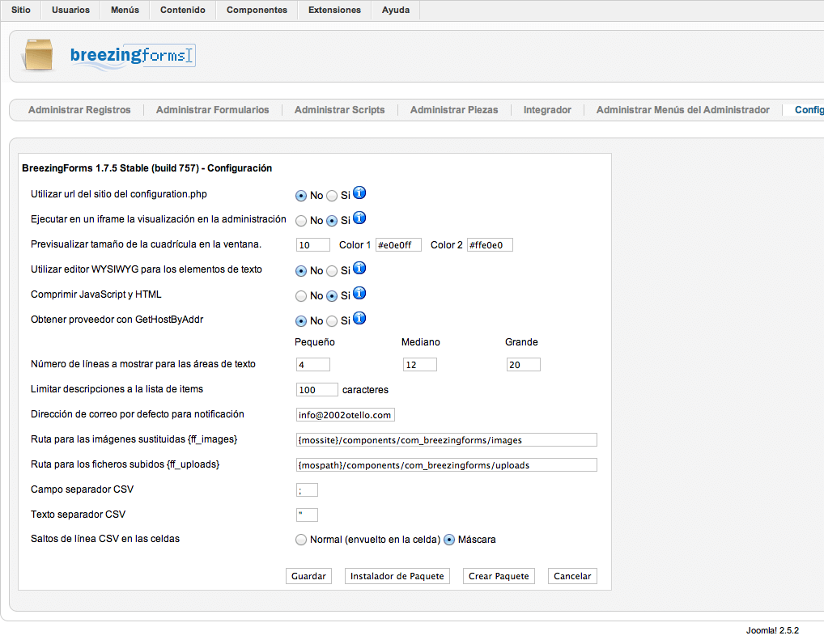824x644 pixels.
Task: Click the ff_images path field
Action: click(447, 439)
